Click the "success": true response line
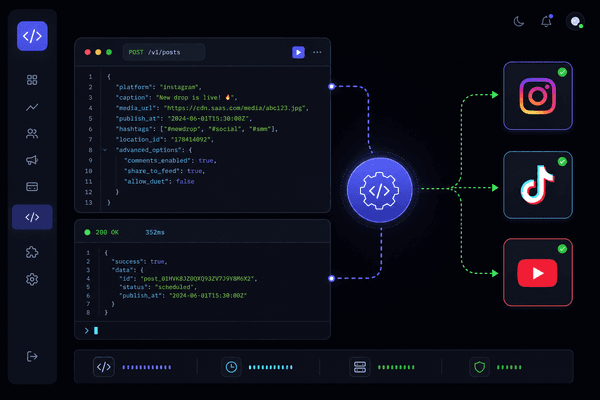The height and width of the screenshot is (400, 600). tap(140, 262)
